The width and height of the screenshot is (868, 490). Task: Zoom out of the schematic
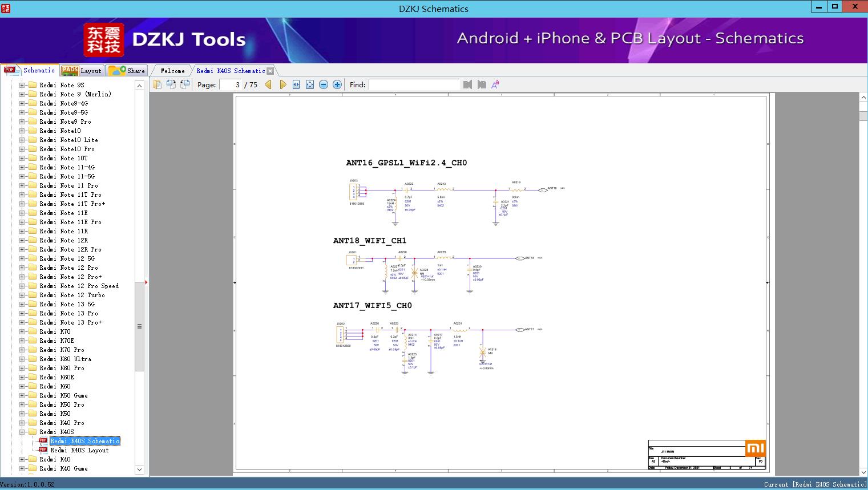[x=324, y=84]
